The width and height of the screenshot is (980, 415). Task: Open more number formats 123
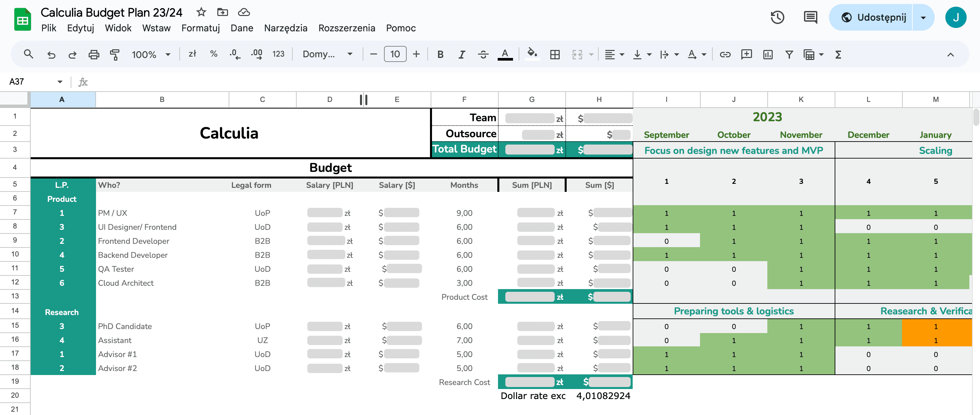278,54
